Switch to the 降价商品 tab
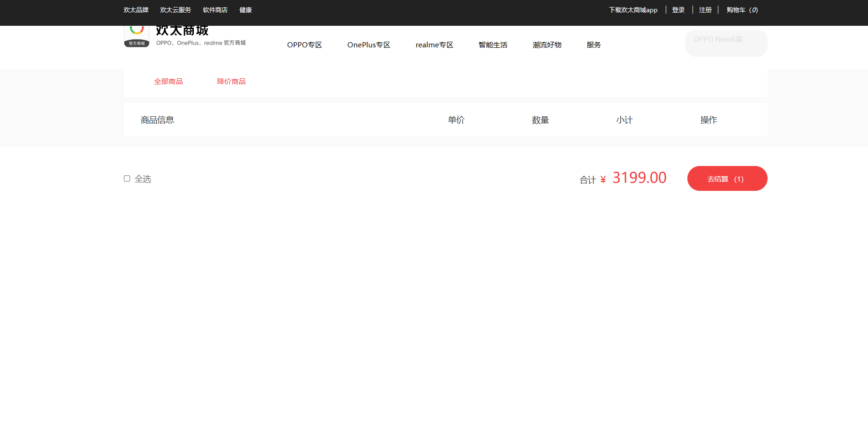Viewport: 868px width, 422px height. point(231,82)
